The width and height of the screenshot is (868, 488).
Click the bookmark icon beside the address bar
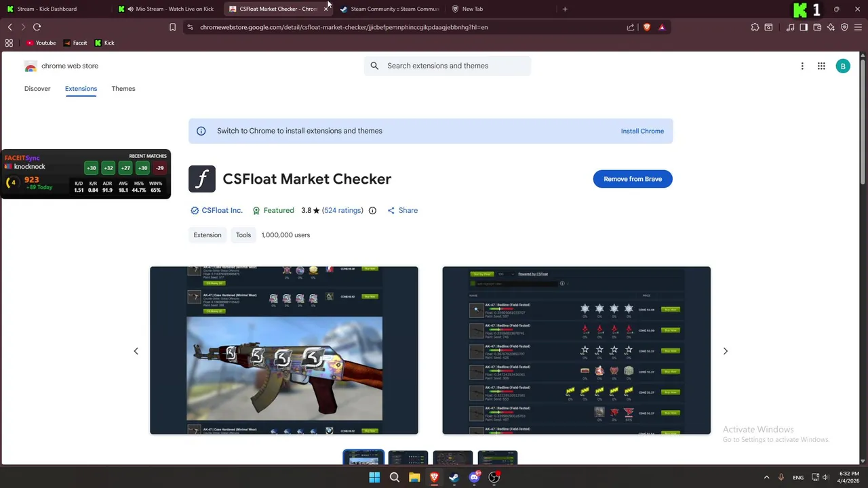point(172,27)
